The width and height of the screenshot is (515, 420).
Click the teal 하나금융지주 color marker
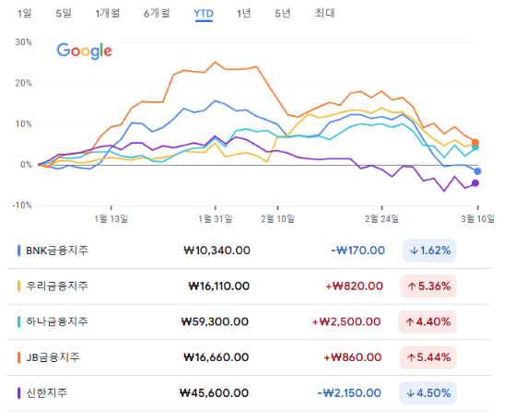point(18,321)
